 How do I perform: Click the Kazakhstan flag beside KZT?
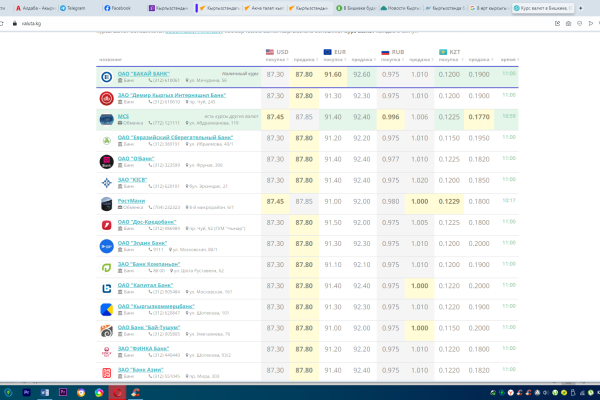(x=443, y=52)
